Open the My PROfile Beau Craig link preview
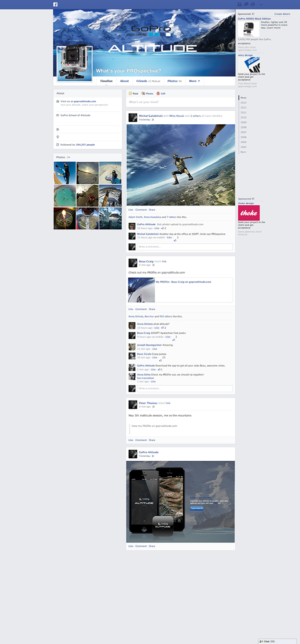The width and height of the screenshot is (300, 644). tap(183, 282)
